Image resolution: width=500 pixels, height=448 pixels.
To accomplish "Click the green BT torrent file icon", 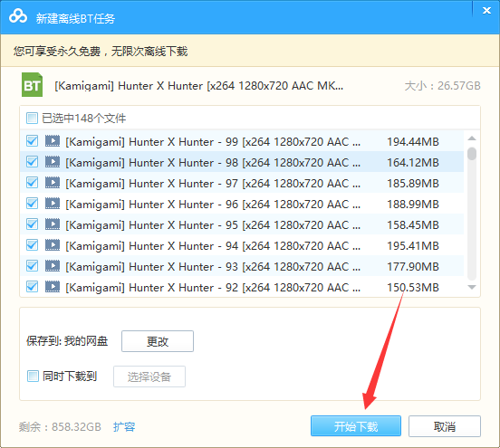I will coord(32,85).
